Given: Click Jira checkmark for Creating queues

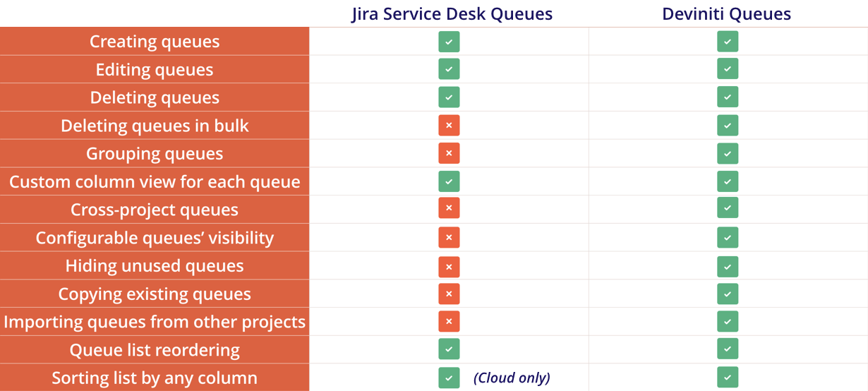Looking at the screenshot, I should point(449,42).
